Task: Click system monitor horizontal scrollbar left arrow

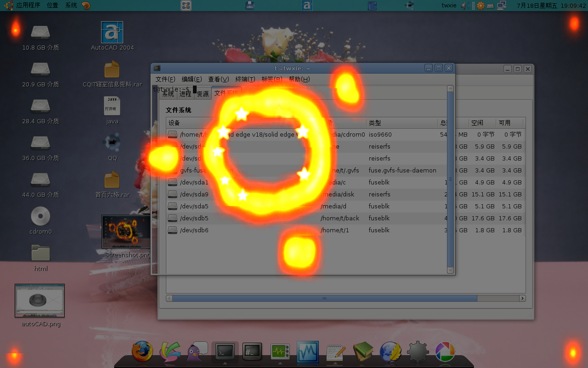Action: (x=169, y=298)
